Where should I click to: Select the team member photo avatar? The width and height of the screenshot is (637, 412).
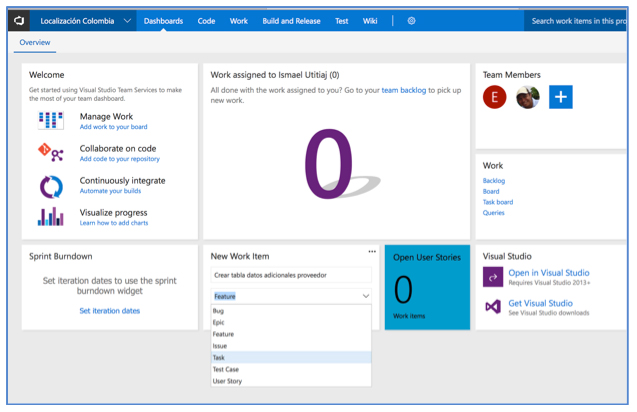pos(528,97)
